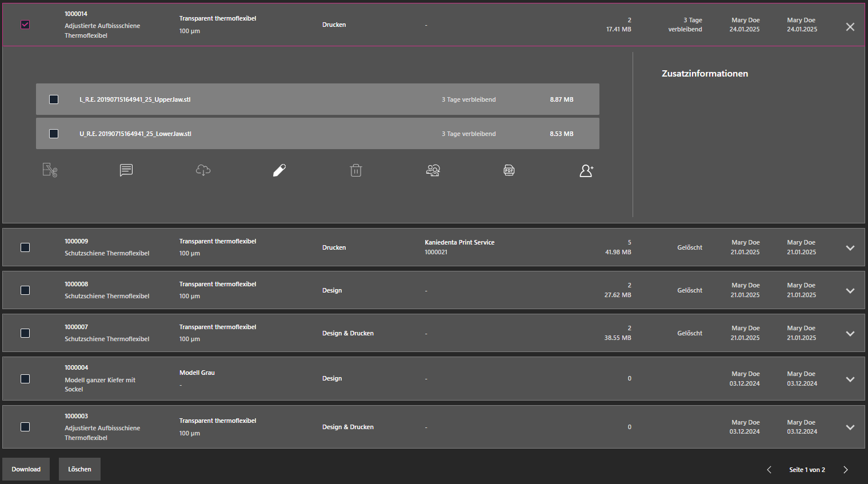The image size is (868, 484).
Task: Check the UpperJaw.stl file checkbox
Action: (x=54, y=99)
